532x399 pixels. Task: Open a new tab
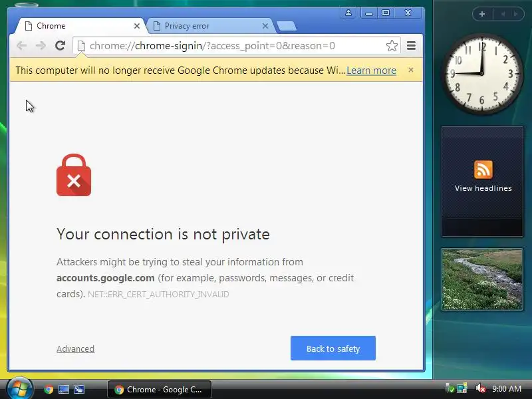click(287, 26)
